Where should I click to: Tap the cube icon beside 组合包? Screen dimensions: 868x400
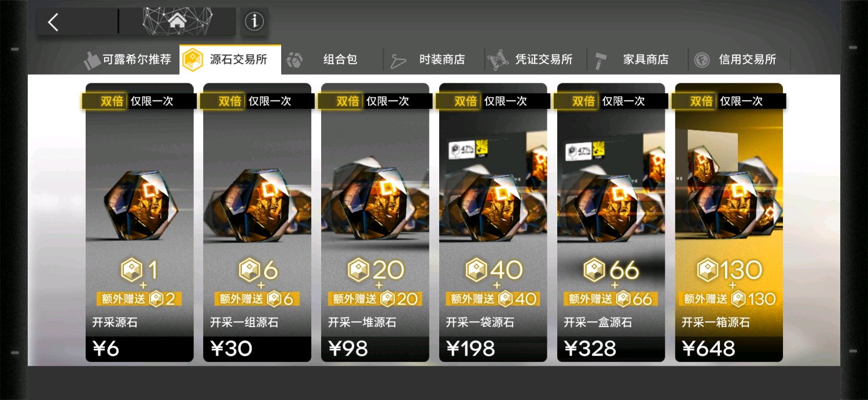coord(295,60)
